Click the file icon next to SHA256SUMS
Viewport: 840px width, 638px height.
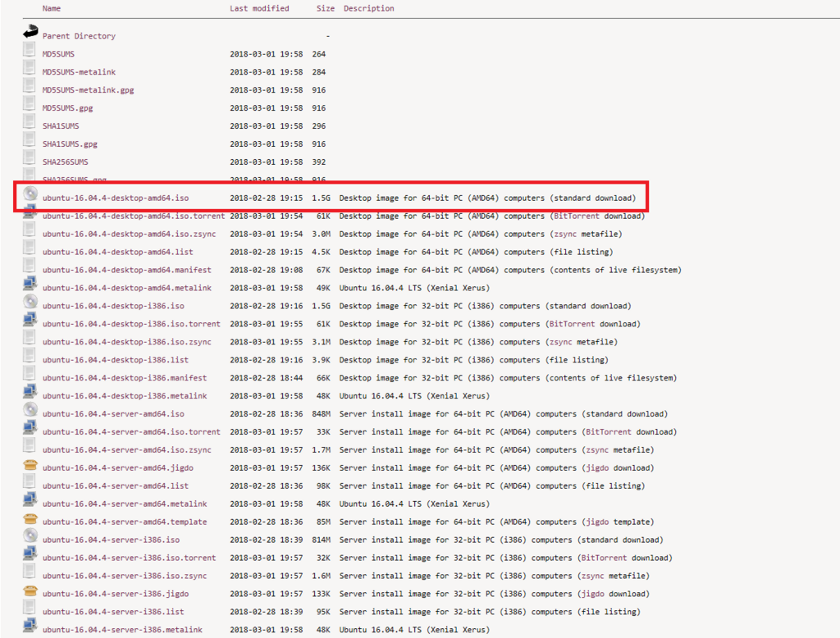pyautogui.click(x=30, y=157)
